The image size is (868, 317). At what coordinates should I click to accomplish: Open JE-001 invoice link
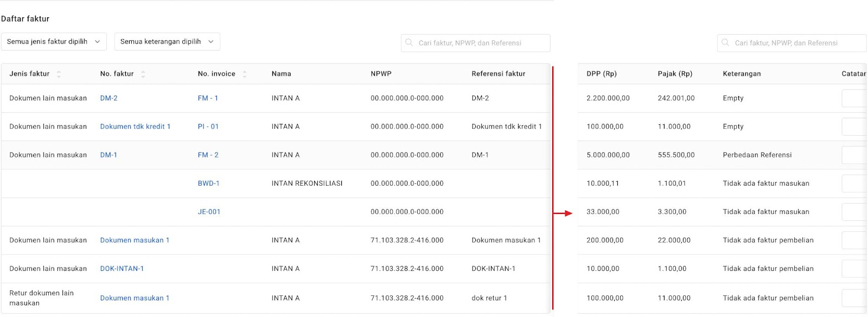(x=209, y=212)
